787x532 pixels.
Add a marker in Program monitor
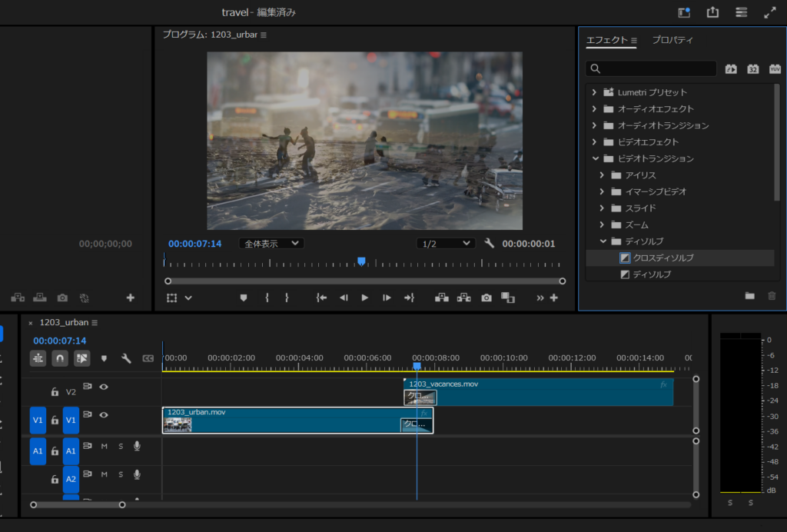click(244, 298)
